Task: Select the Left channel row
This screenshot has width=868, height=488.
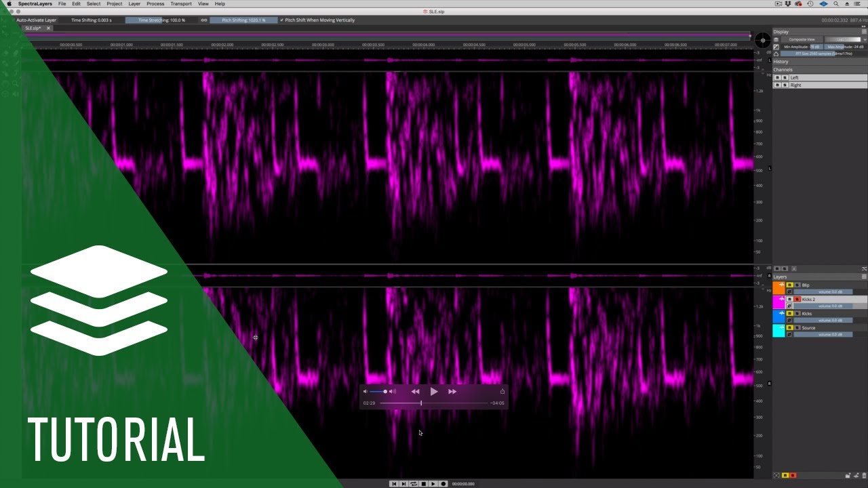Action: click(x=821, y=78)
